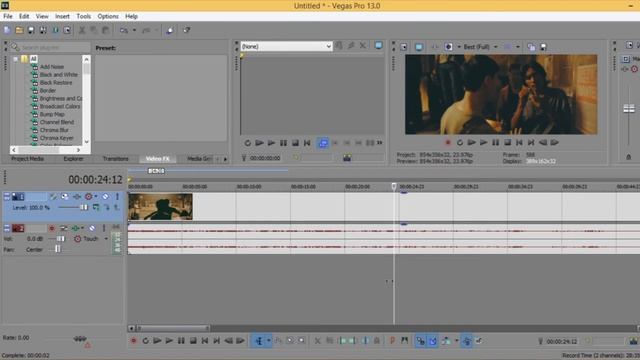640x360 pixels.
Task: Switch to the Explorer tab
Action: (x=73, y=159)
